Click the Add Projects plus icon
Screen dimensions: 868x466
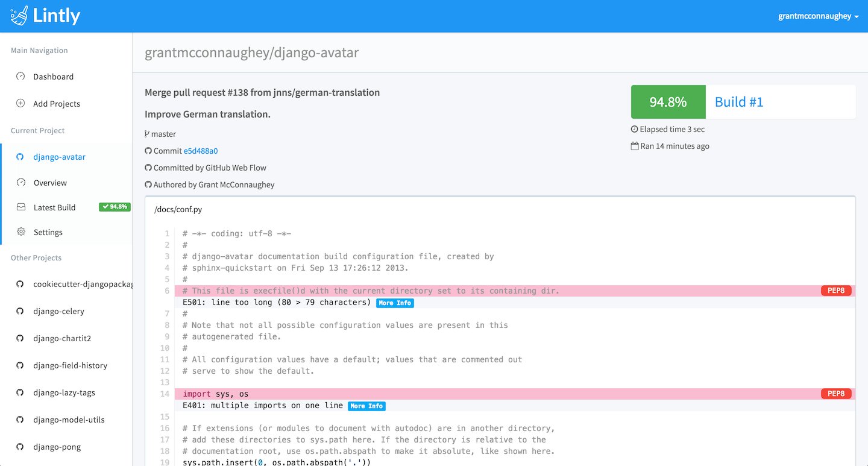20,104
